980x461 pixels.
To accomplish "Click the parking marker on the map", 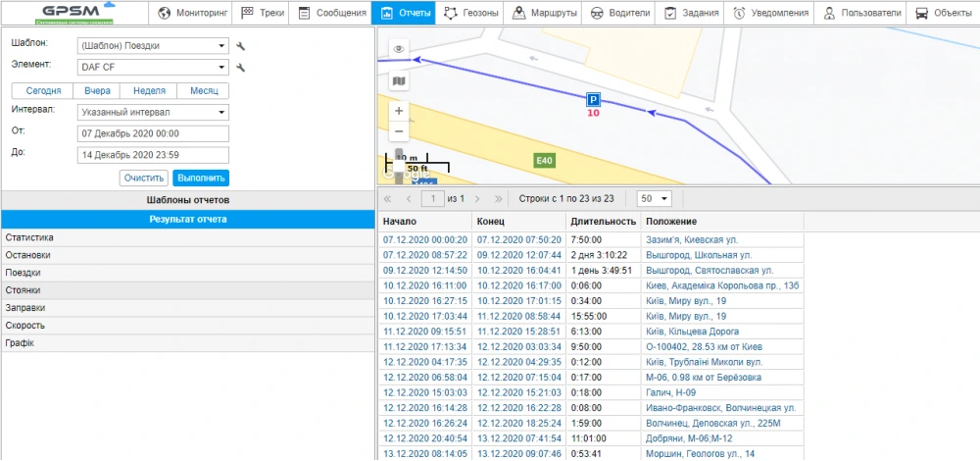I will pos(593,99).
